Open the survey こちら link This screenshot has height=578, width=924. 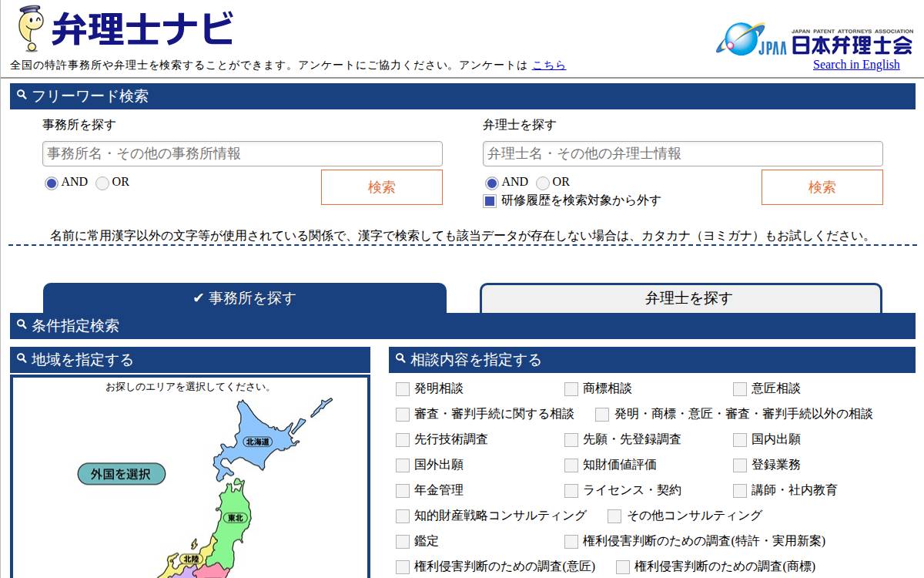pyautogui.click(x=548, y=66)
